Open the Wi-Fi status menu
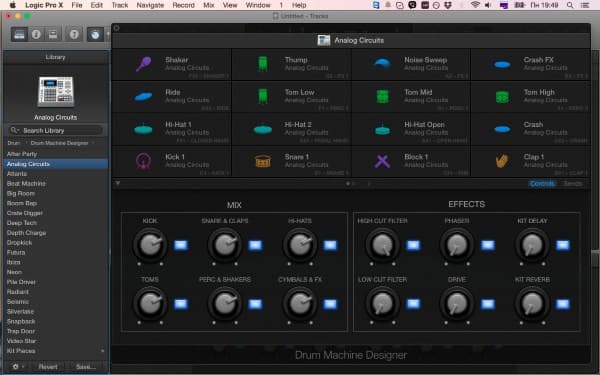The height and width of the screenshot is (375, 600). click(x=475, y=5)
